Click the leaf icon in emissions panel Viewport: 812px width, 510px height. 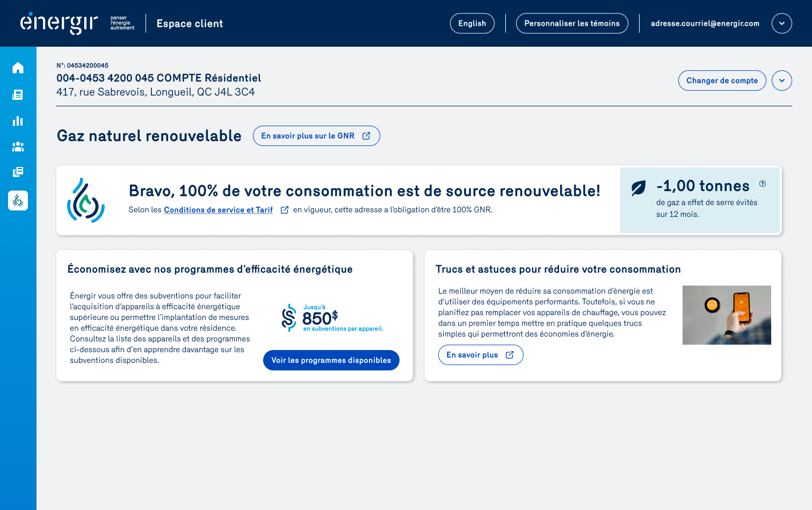pos(639,188)
